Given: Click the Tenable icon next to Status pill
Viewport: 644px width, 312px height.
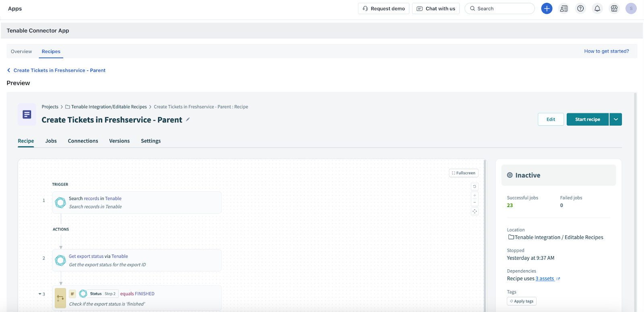Looking at the screenshot, I should [x=83, y=294].
